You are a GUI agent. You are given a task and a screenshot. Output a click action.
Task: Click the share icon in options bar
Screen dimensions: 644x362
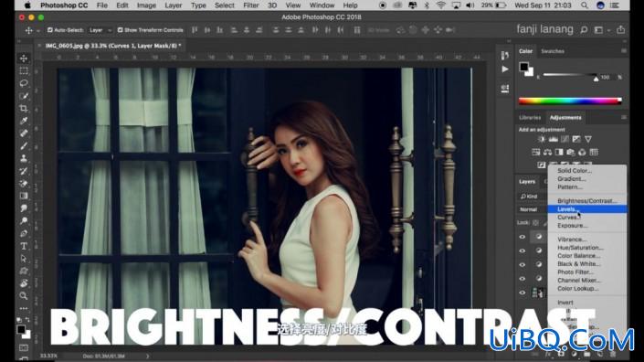tap(620, 29)
